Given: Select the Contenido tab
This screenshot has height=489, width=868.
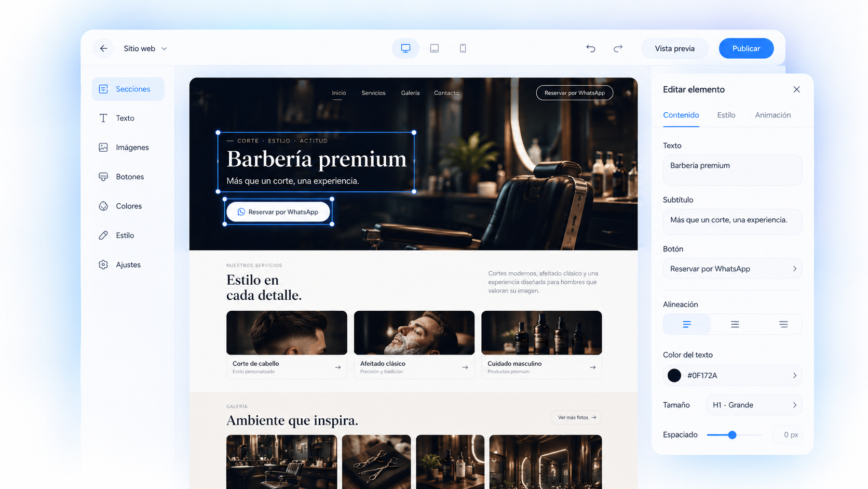Looking at the screenshot, I should (681, 115).
